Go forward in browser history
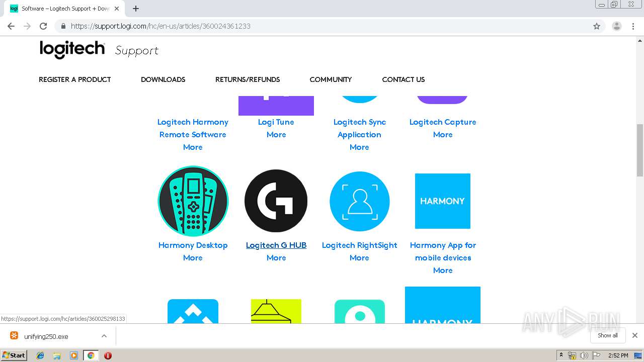 click(x=27, y=26)
